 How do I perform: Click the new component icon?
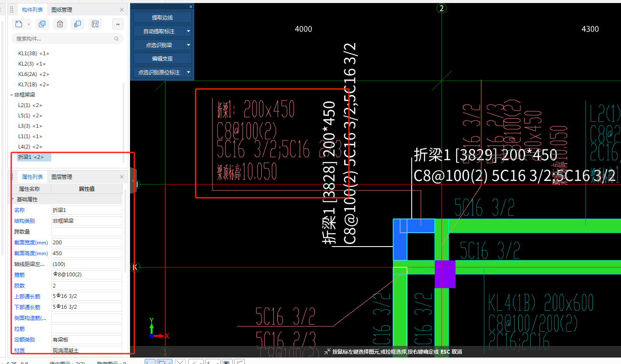click(19, 24)
